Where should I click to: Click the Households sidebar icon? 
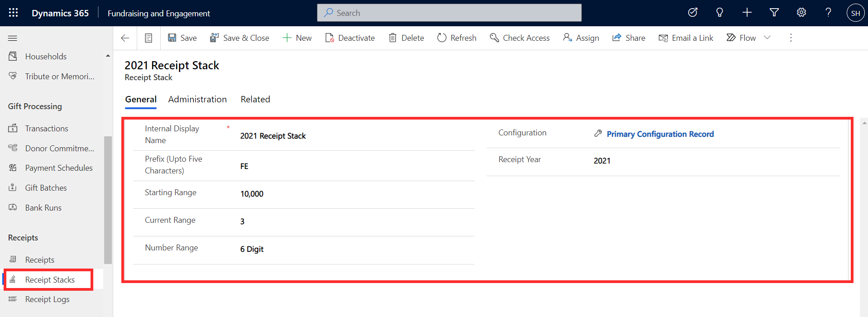13,56
